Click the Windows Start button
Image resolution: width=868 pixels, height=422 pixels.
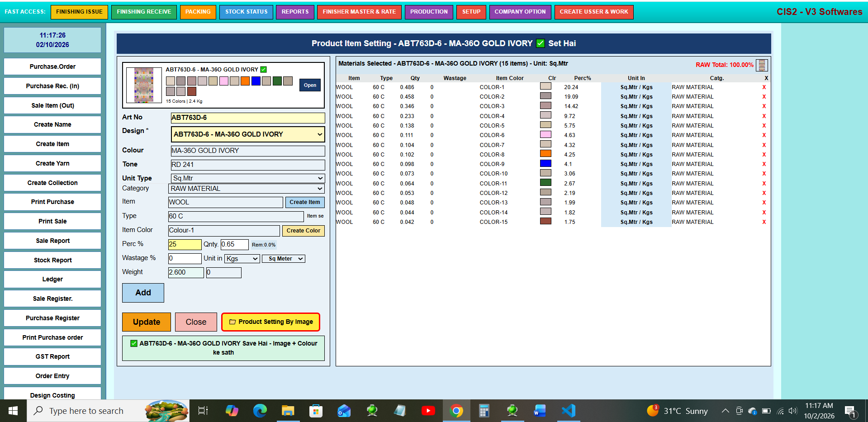pyautogui.click(x=13, y=411)
